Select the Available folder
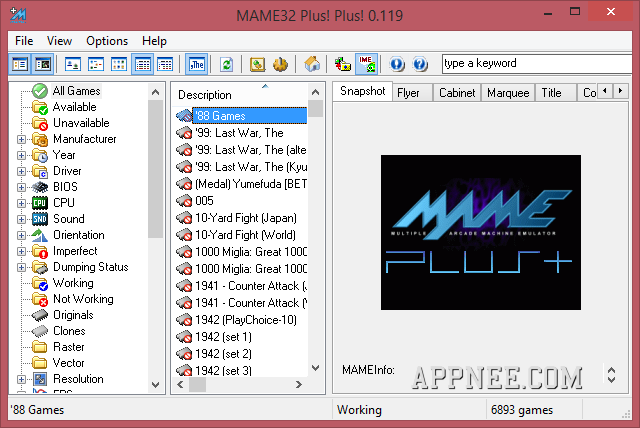The image size is (640, 428). point(75,107)
